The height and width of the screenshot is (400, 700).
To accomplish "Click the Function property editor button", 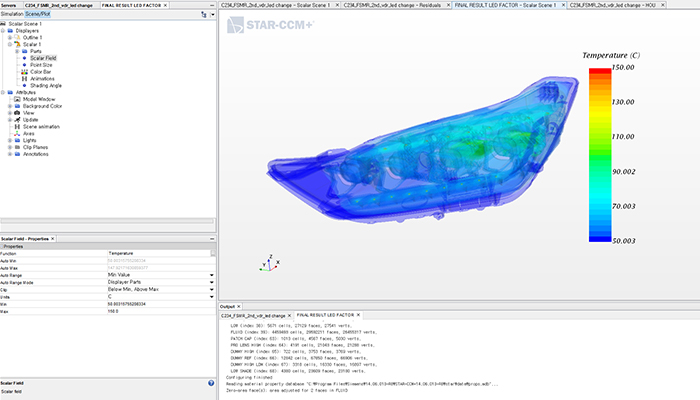I will tap(213, 253).
